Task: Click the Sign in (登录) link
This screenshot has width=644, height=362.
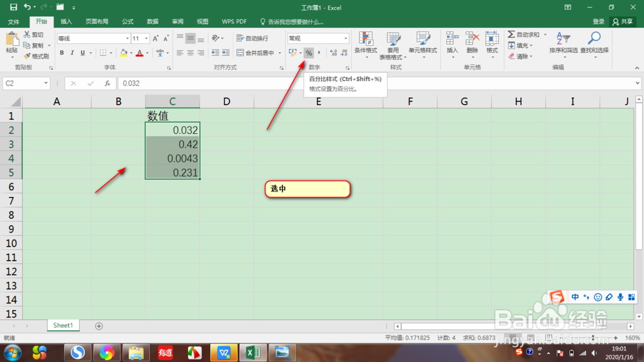Action: pos(598,21)
